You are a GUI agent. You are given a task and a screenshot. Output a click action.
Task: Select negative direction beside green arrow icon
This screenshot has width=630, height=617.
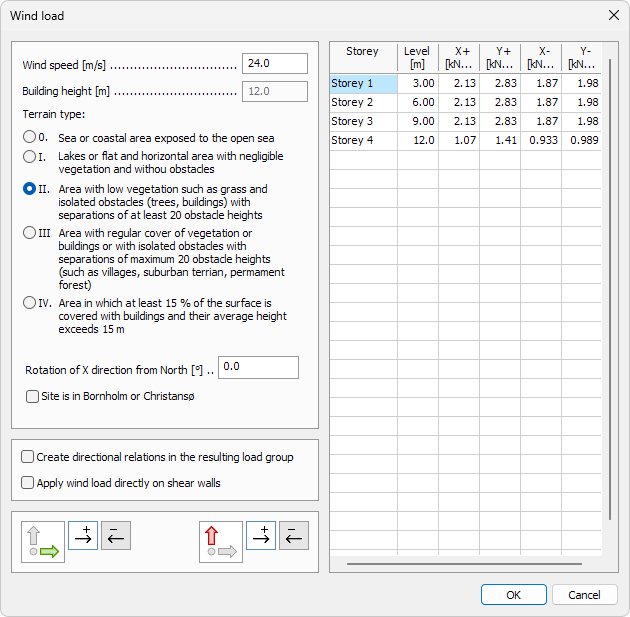coord(116,535)
